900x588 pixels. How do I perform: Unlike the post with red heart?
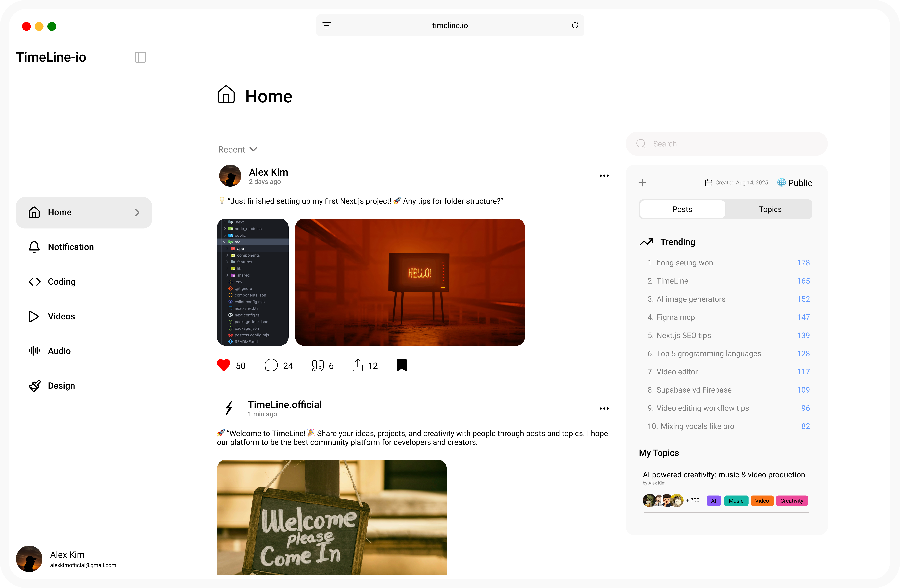pos(223,365)
